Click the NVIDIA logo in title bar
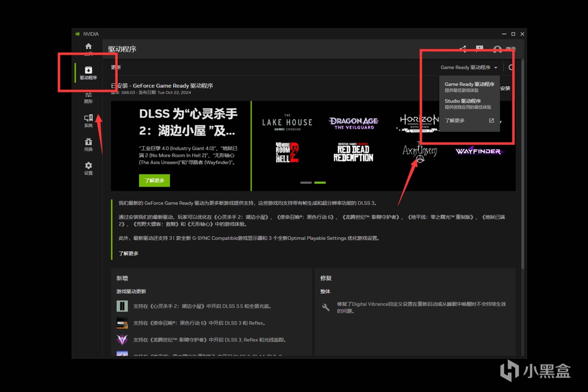The height and width of the screenshot is (392, 588). (x=77, y=34)
